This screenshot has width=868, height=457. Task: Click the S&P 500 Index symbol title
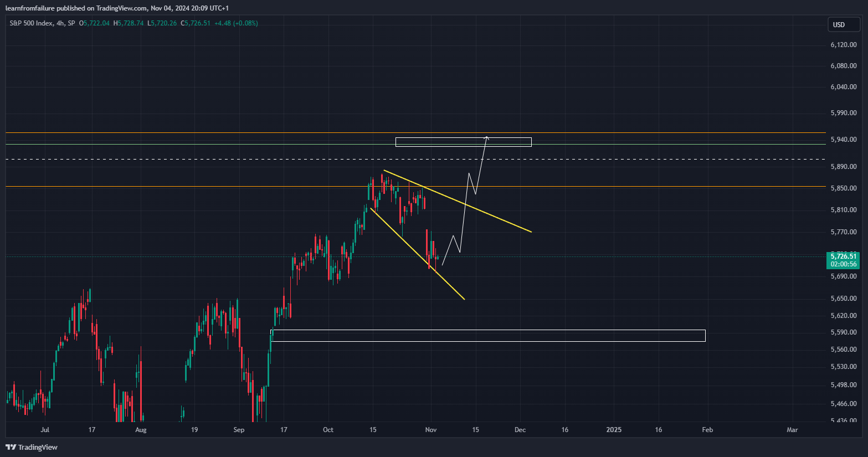[32, 23]
